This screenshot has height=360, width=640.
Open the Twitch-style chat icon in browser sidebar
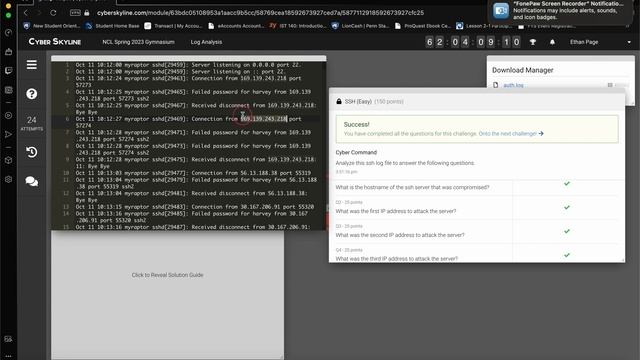click(8, 71)
